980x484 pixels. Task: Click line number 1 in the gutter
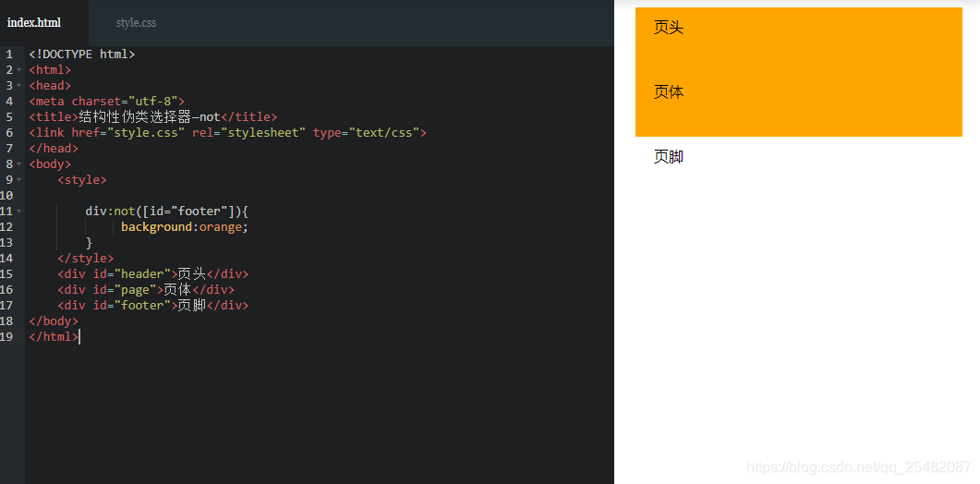[x=9, y=54]
